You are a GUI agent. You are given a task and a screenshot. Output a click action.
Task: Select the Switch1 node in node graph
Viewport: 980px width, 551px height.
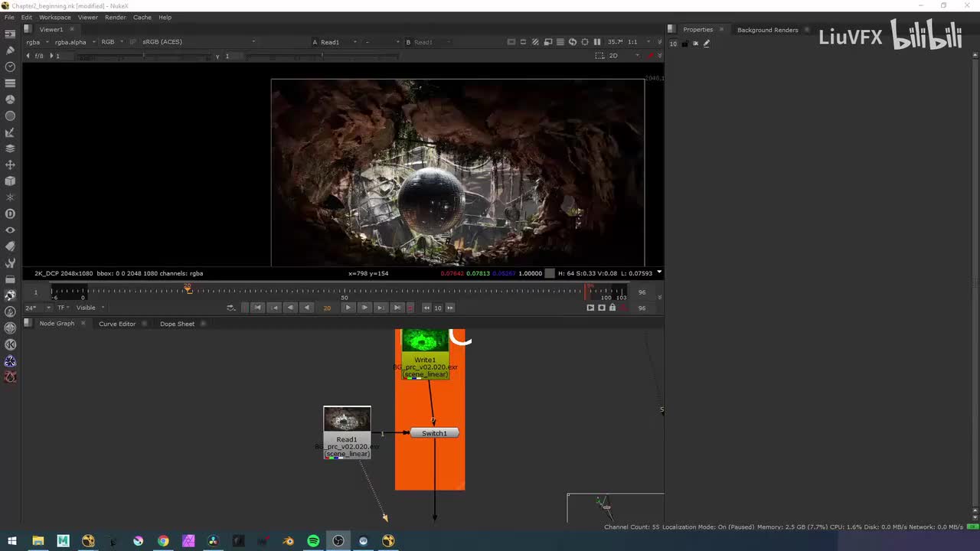click(x=434, y=433)
